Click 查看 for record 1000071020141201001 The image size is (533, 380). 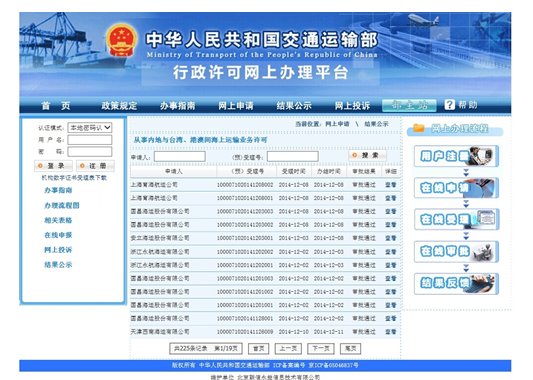(391, 305)
